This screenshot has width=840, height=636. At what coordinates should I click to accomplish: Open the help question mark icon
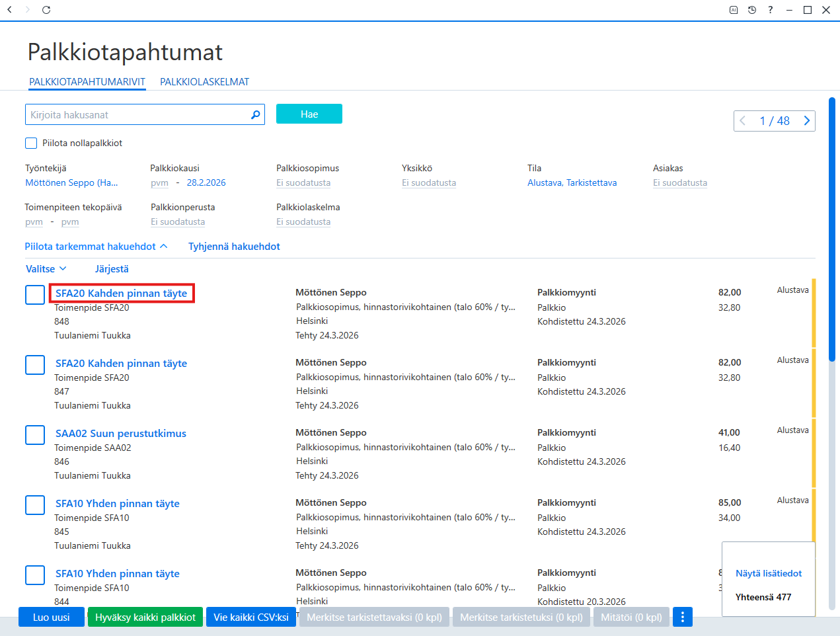[771, 10]
